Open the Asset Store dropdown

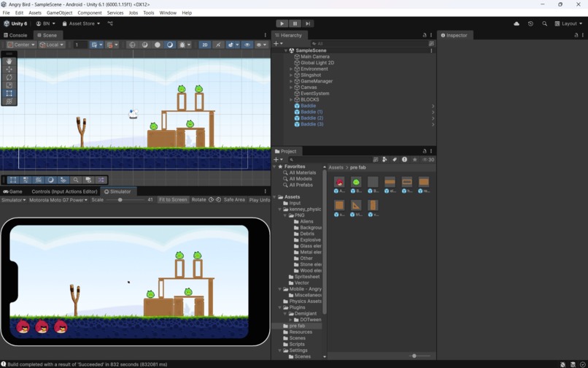click(81, 23)
